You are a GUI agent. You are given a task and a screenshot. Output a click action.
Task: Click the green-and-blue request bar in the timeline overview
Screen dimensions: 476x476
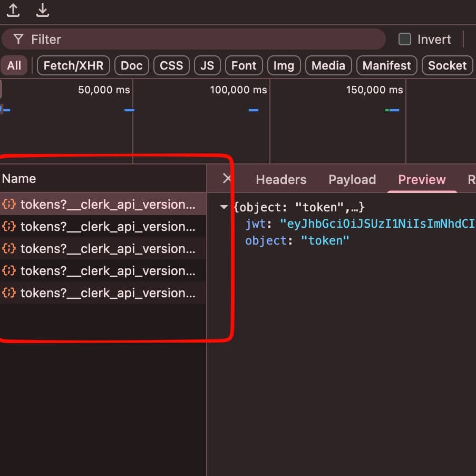click(392, 110)
